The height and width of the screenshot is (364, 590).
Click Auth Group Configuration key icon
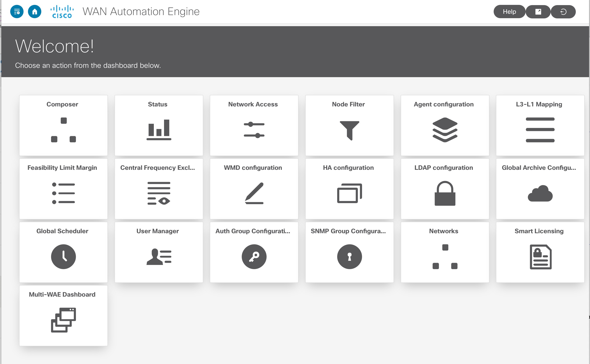click(x=254, y=256)
